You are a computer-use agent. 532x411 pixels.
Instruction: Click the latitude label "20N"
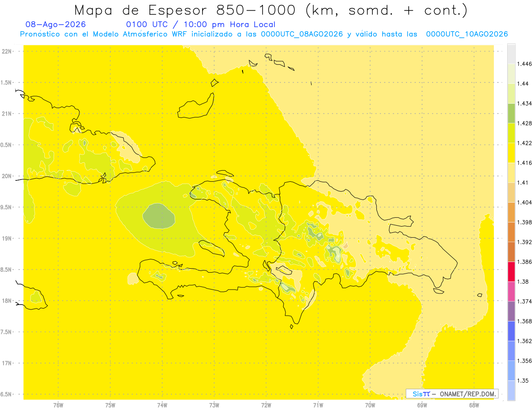point(7,176)
